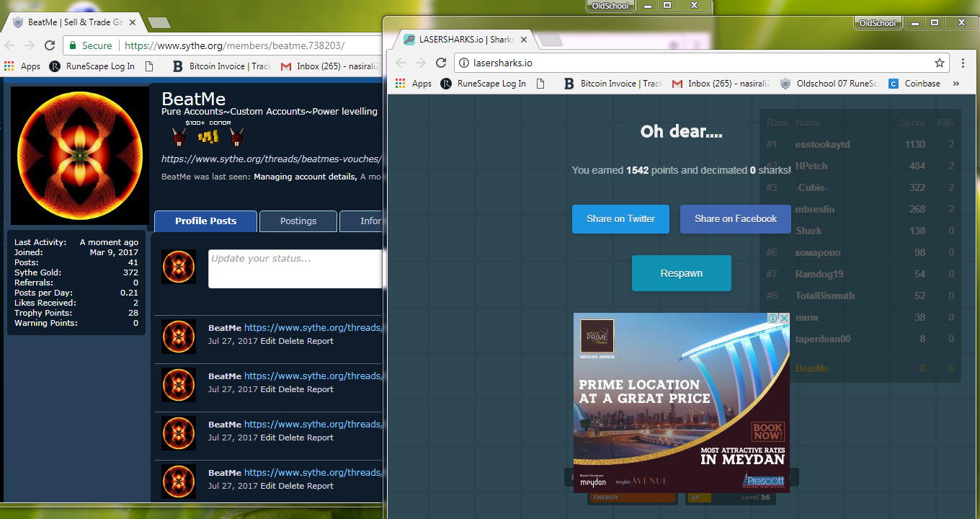Close the LASERSHARKS.io tab

[x=524, y=40]
